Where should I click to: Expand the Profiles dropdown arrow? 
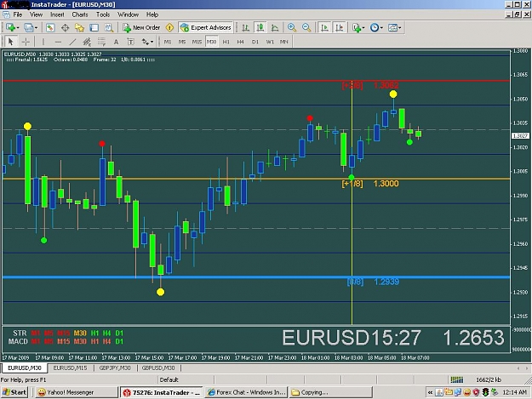click(x=36, y=28)
